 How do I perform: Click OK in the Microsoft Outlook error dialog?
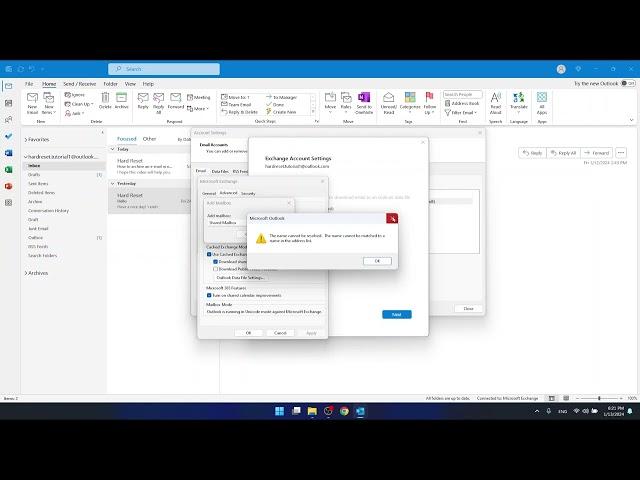click(x=377, y=261)
